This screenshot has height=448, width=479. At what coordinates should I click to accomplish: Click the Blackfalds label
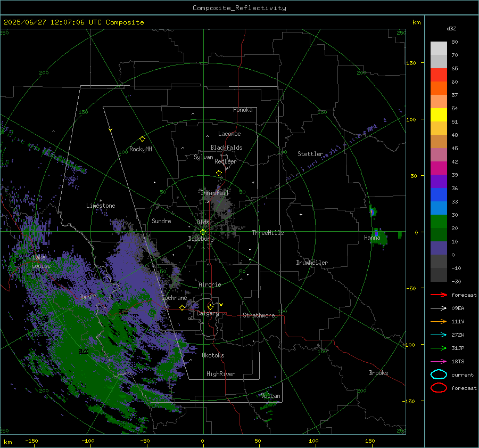pyautogui.click(x=226, y=148)
